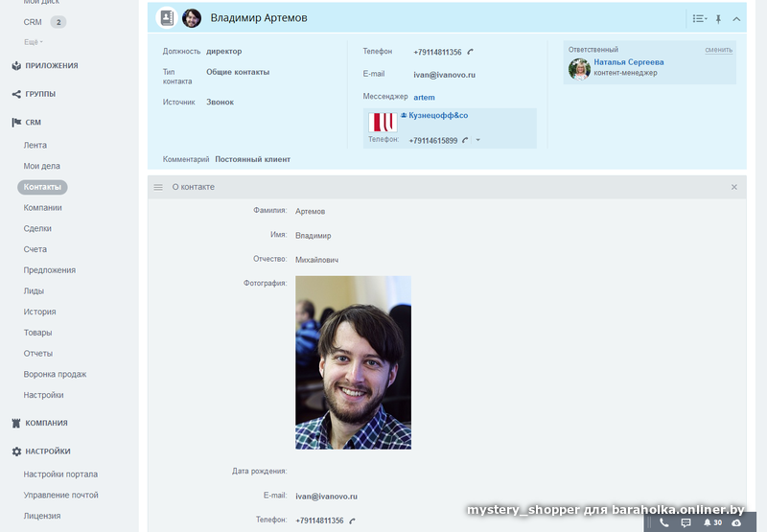Open Предложения in CRM menu
The height and width of the screenshot is (532, 767).
50,270
